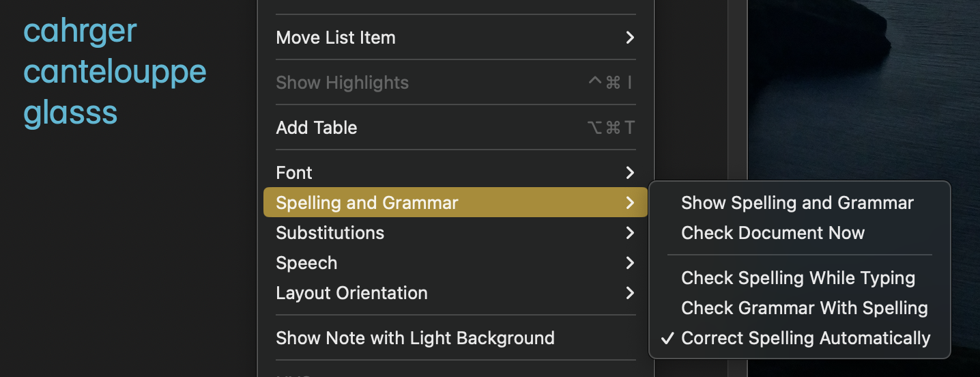Click the chevron next to Move List Item

pyautogui.click(x=630, y=38)
